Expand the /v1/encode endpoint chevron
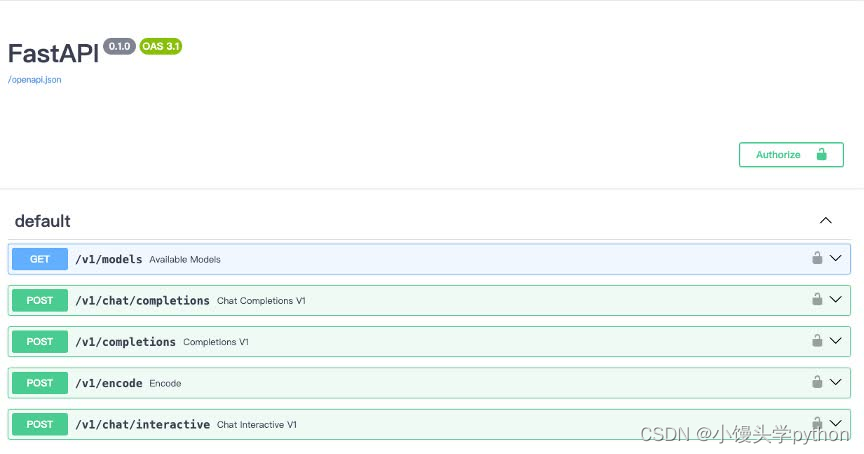This screenshot has width=864, height=454. pos(835,382)
